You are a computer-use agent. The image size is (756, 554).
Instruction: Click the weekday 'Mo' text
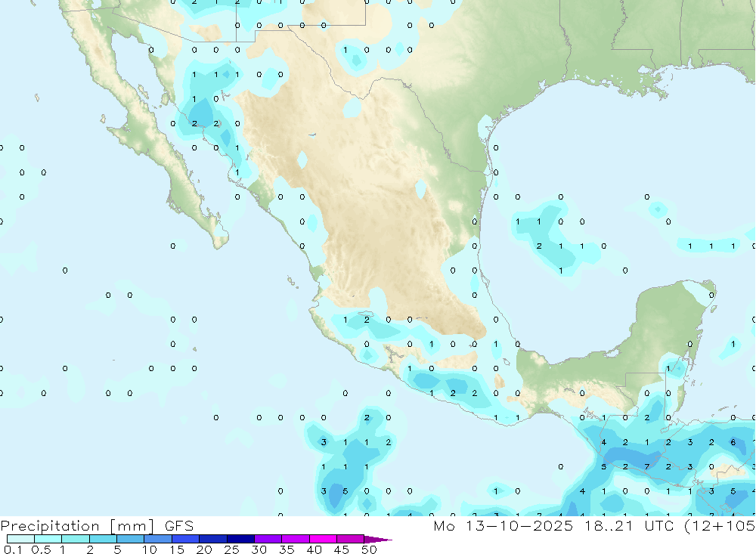(444, 525)
